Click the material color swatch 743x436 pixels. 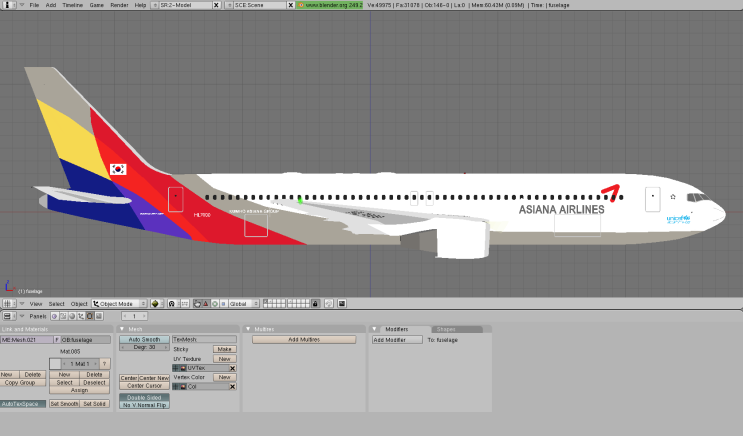(55, 364)
